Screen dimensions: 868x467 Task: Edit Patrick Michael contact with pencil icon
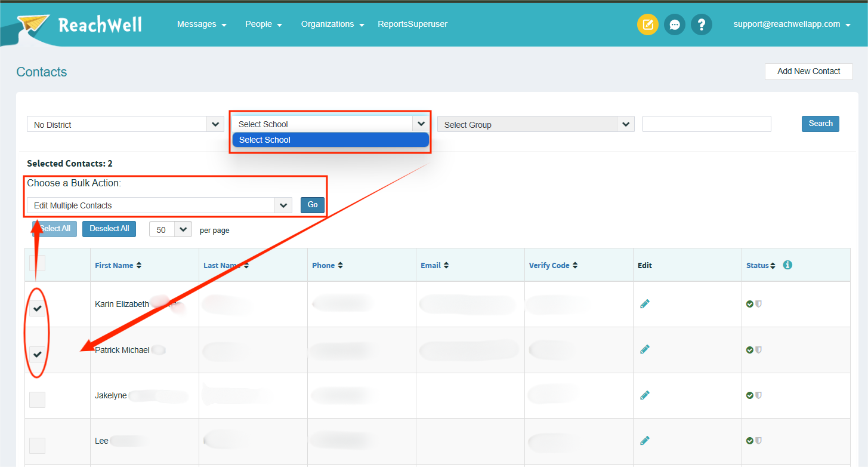click(x=644, y=349)
